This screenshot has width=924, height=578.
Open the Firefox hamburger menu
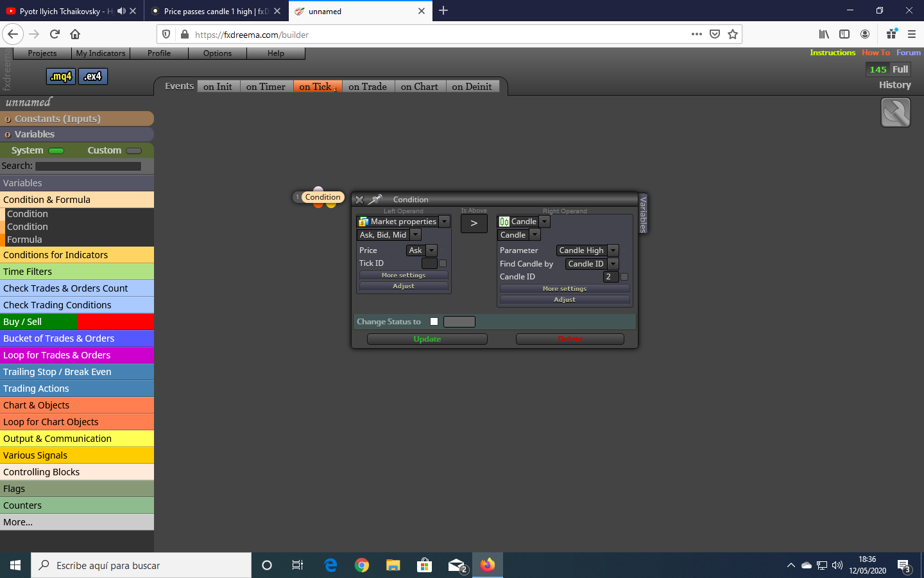[912, 35]
